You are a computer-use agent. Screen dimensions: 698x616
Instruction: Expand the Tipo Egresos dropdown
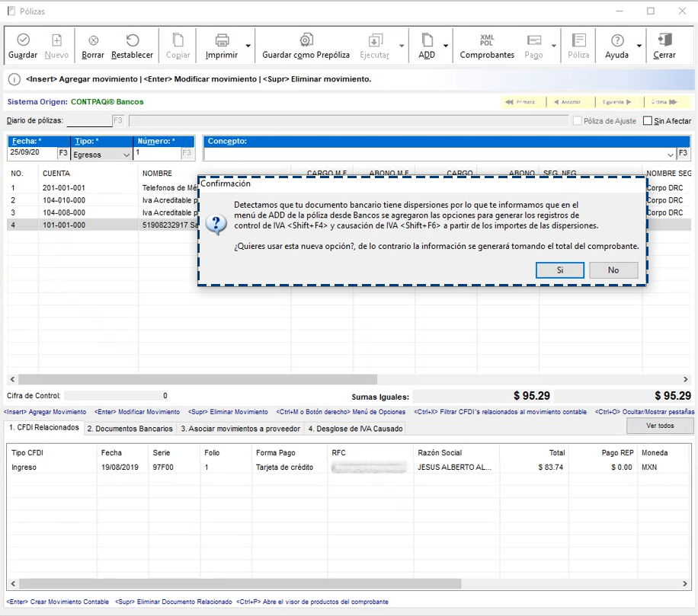pyautogui.click(x=126, y=155)
